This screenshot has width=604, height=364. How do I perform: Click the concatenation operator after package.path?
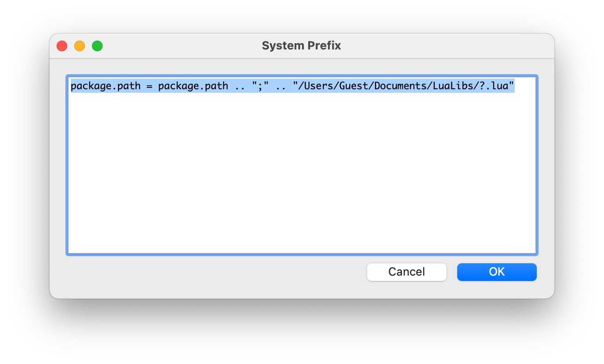pyautogui.click(x=239, y=86)
